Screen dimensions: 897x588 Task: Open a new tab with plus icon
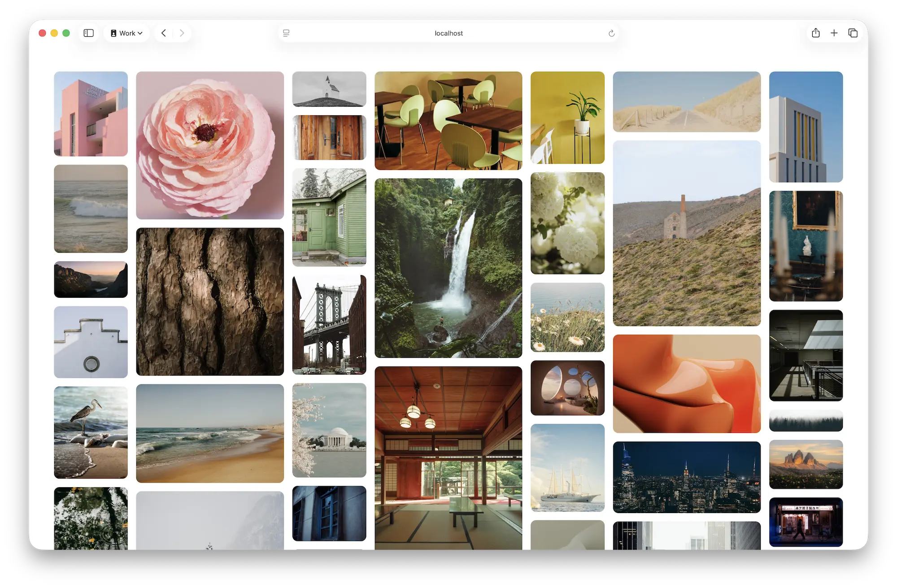coord(834,33)
